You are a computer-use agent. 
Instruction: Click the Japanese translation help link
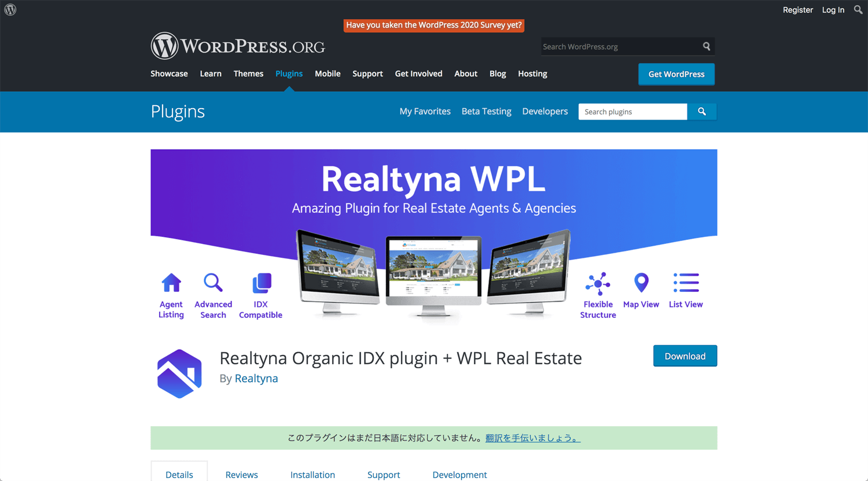click(x=532, y=438)
